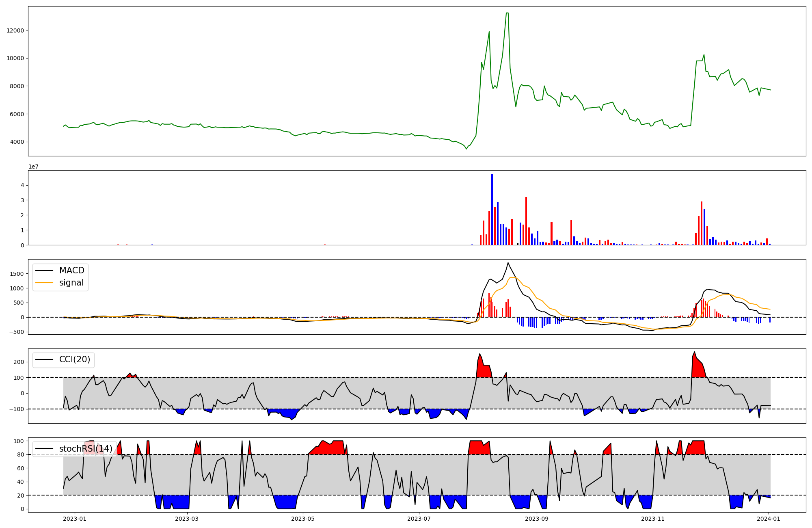Click the 2023-05 date tick label
The height and width of the screenshot is (528, 812).
(x=303, y=519)
